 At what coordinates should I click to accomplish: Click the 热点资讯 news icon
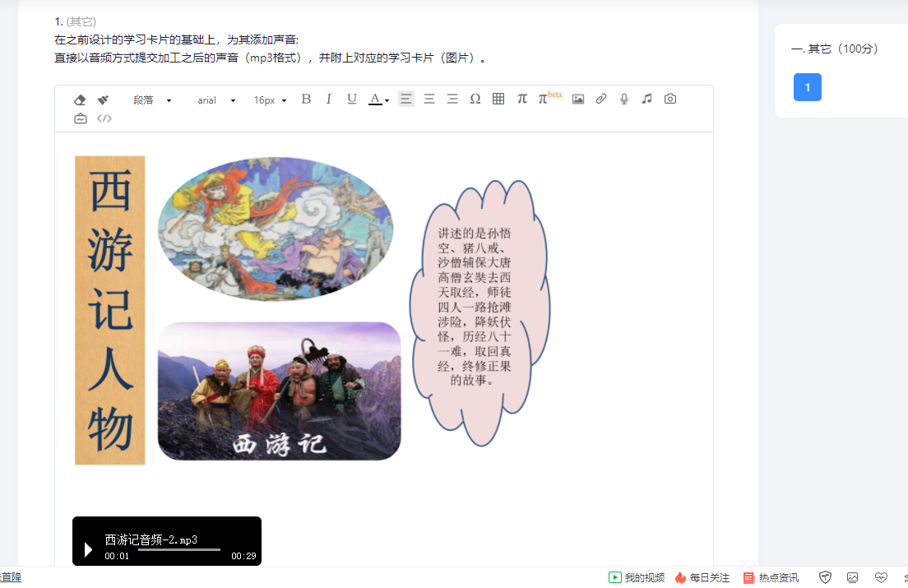748,577
